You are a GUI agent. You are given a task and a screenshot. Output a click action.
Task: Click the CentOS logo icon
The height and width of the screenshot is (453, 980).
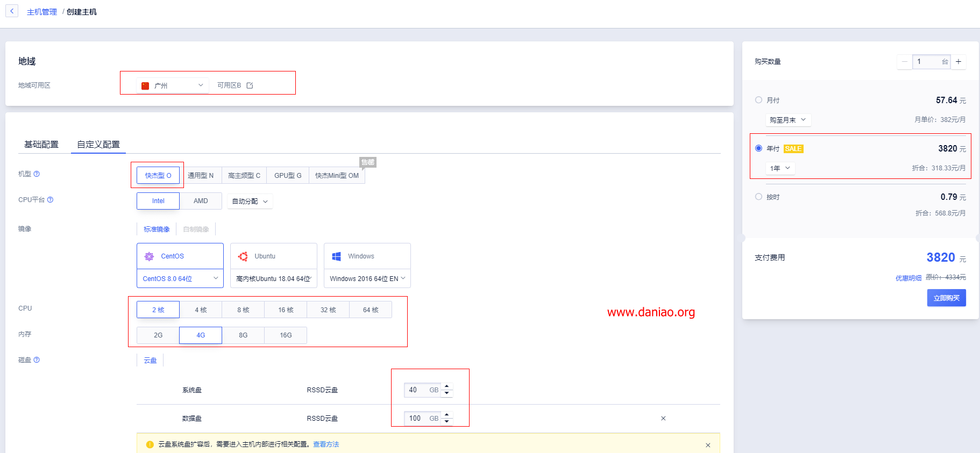149,256
